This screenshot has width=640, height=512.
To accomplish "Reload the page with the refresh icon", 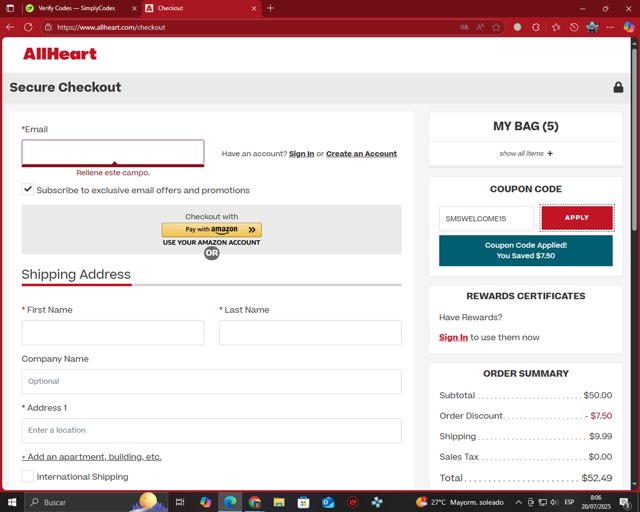I will pos(28,27).
